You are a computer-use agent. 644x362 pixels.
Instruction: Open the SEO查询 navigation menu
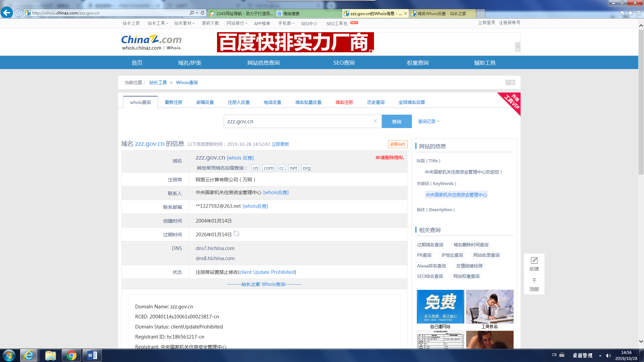click(x=344, y=63)
